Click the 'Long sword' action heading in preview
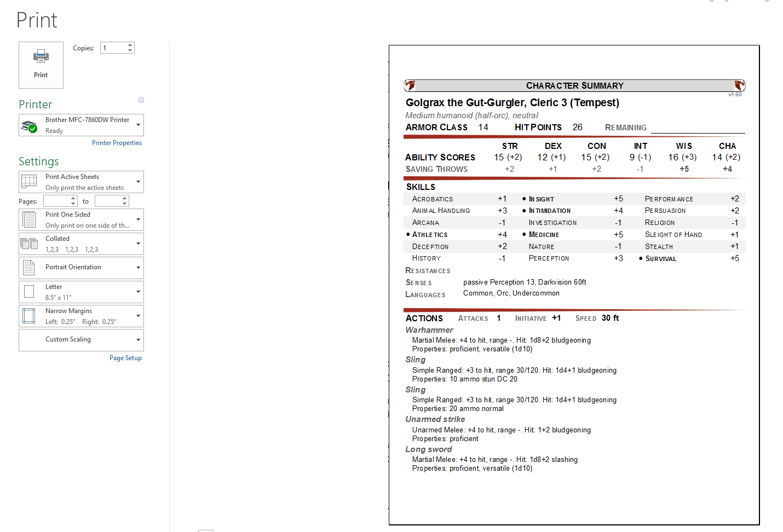Viewport: 783px width, 532px height. pyautogui.click(x=429, y=449)
